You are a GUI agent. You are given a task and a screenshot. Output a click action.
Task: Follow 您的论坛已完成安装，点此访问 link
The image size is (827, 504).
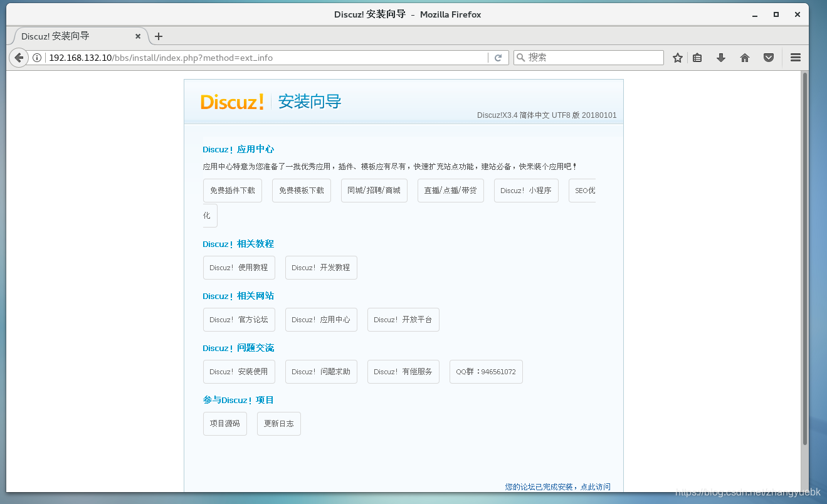coord(558,487)
